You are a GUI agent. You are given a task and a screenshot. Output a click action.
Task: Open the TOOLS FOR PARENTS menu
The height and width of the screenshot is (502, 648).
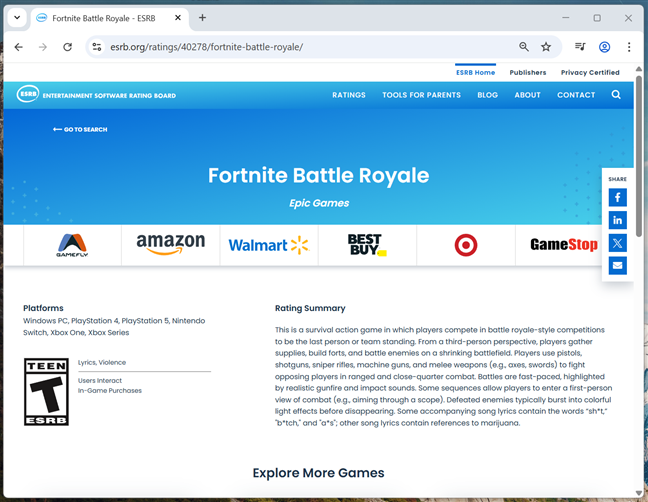click(x=421, y=95)
